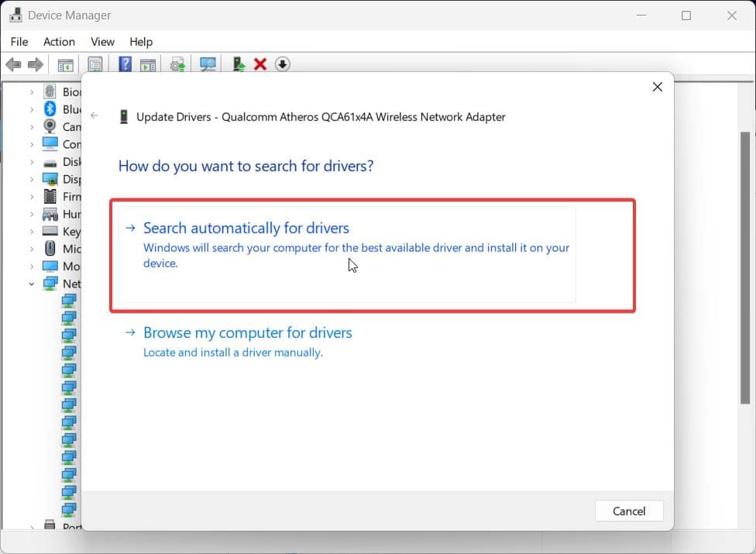Viewport: 756px width, 554px height.
Task: Select the Display adapters icon
Action: coord(50,179)
